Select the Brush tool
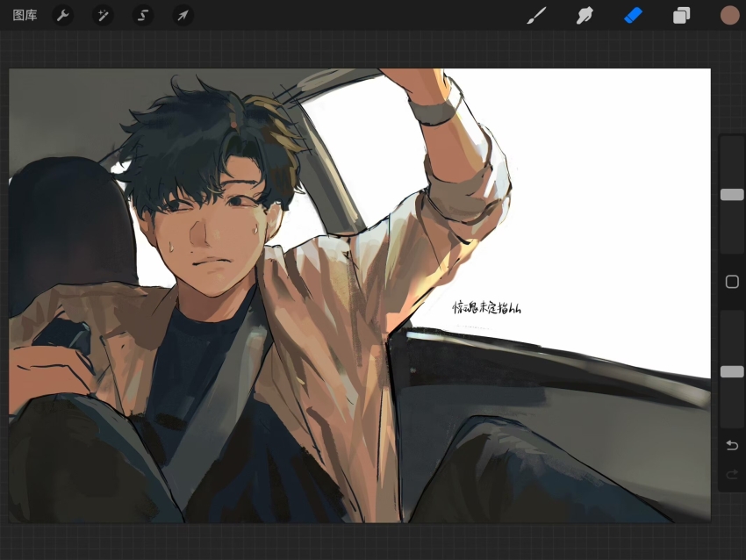Screen dimensions: 746x560 click(x=536, y=16)
